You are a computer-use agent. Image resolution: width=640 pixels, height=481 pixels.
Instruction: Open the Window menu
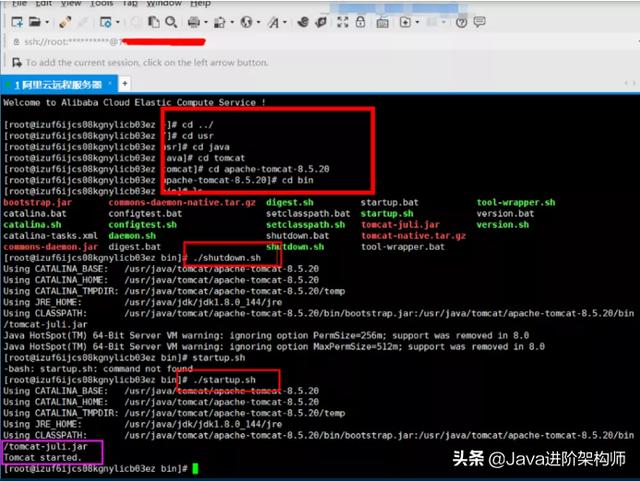(163, 3)
